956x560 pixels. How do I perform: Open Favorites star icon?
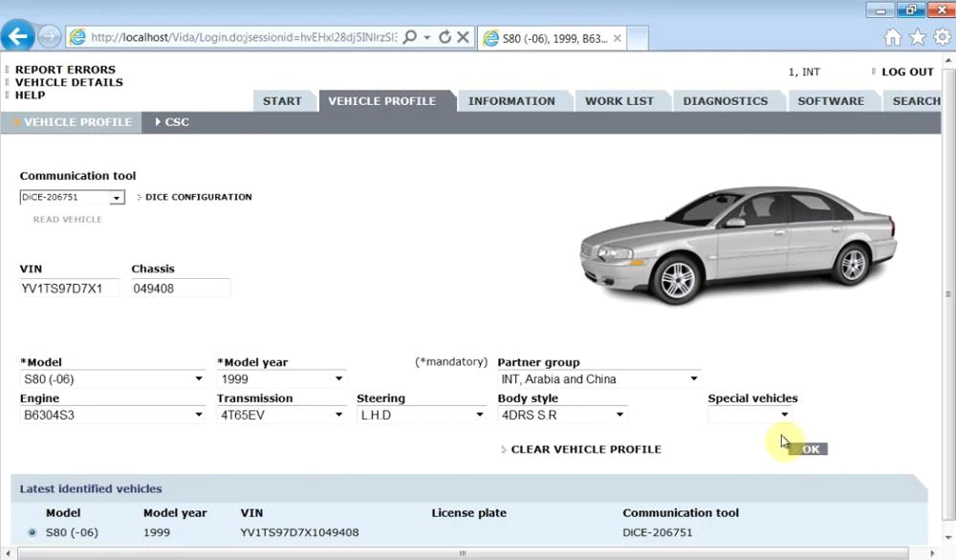918,38
